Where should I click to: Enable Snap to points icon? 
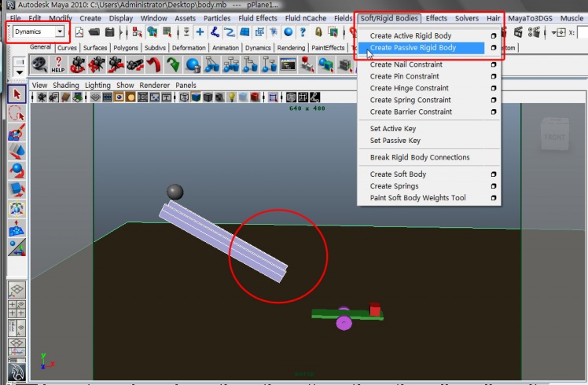coord(229,32)
